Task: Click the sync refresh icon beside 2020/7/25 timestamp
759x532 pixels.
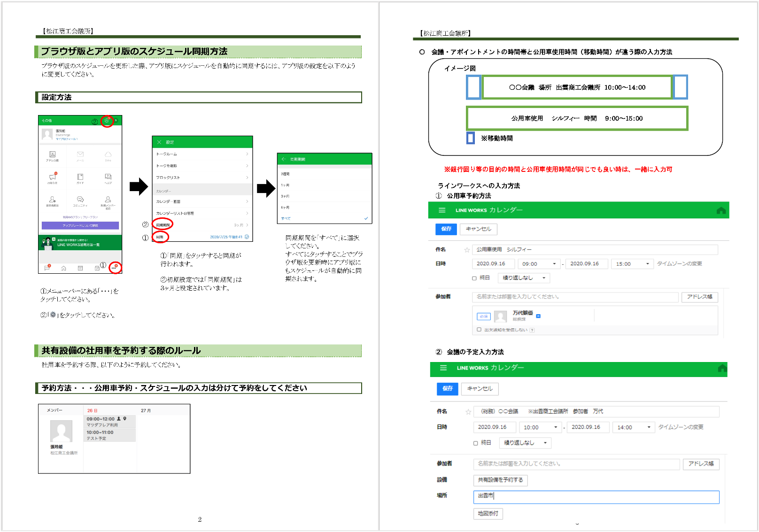Action: [x=247, y=237]
